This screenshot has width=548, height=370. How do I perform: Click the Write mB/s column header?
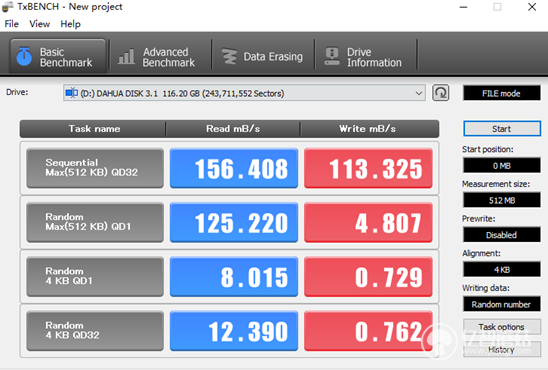(369, 129)
